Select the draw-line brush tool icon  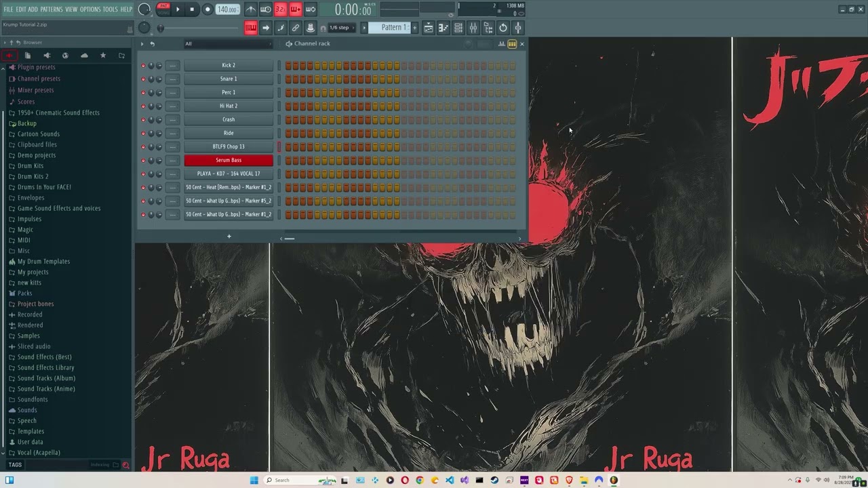(x=281, y=28)
